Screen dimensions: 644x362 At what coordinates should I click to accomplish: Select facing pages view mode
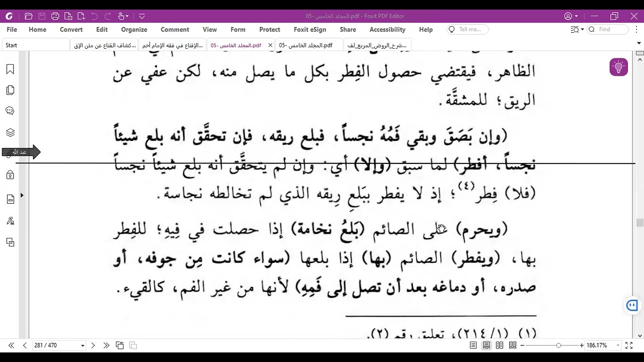[500, 345]
